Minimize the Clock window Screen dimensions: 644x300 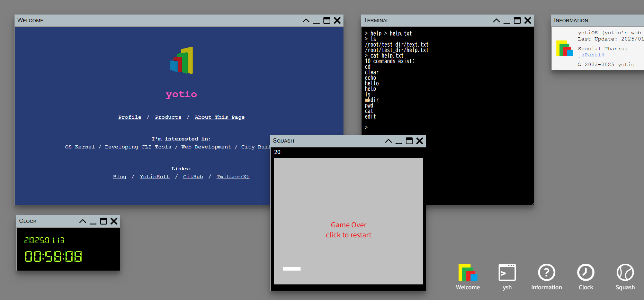pyautogui.click(x=93, y=221)
